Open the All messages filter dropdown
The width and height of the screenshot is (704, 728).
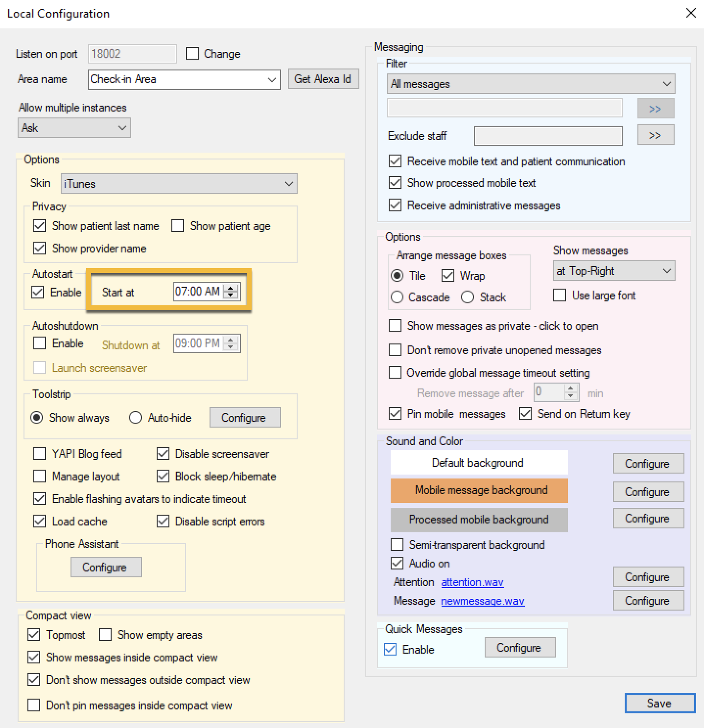531,84
